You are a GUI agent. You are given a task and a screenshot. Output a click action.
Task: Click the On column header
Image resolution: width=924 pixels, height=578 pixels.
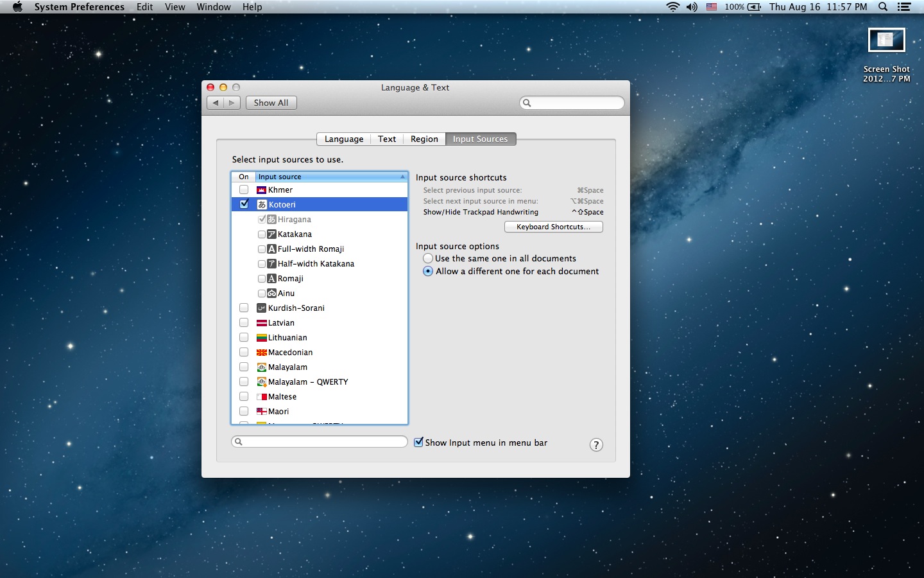(244, 177)
